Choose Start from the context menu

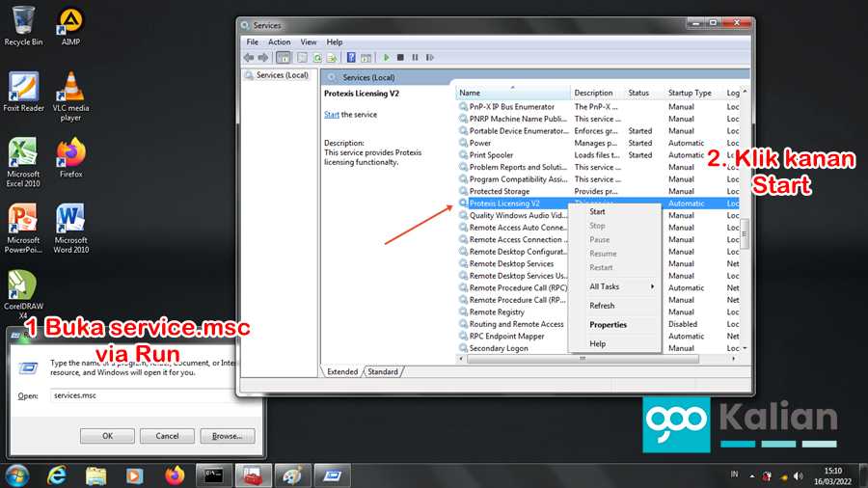pyautogui.click(x=598, y=212)
